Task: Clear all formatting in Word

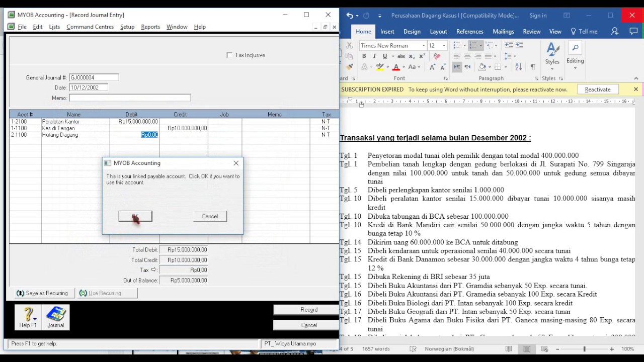Action: coord(437,56)
